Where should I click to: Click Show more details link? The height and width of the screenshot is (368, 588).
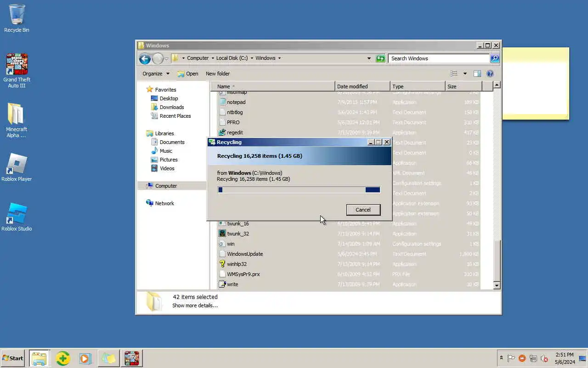coord(195,305)
